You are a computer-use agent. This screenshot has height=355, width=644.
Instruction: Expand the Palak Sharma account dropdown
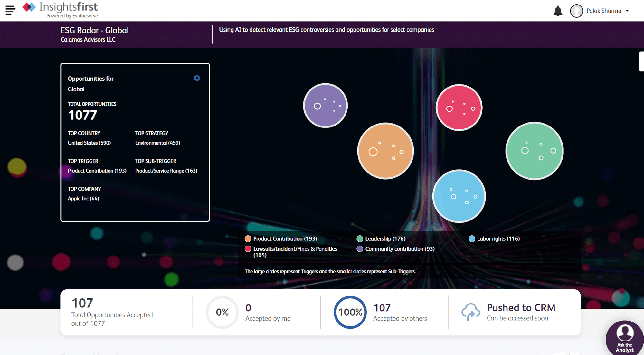pyautogui.click(x=627, y=11)
